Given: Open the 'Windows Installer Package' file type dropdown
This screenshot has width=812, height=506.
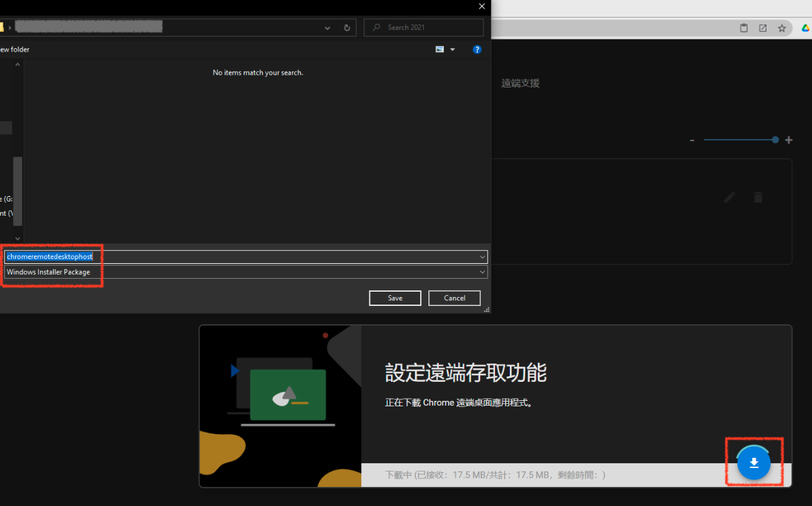Looking at the screenshot, I should 482,272.
